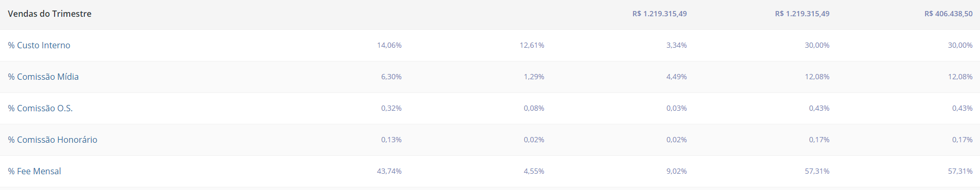
Task: Select the R$ 406.438,50 total value
Action: 948,14
